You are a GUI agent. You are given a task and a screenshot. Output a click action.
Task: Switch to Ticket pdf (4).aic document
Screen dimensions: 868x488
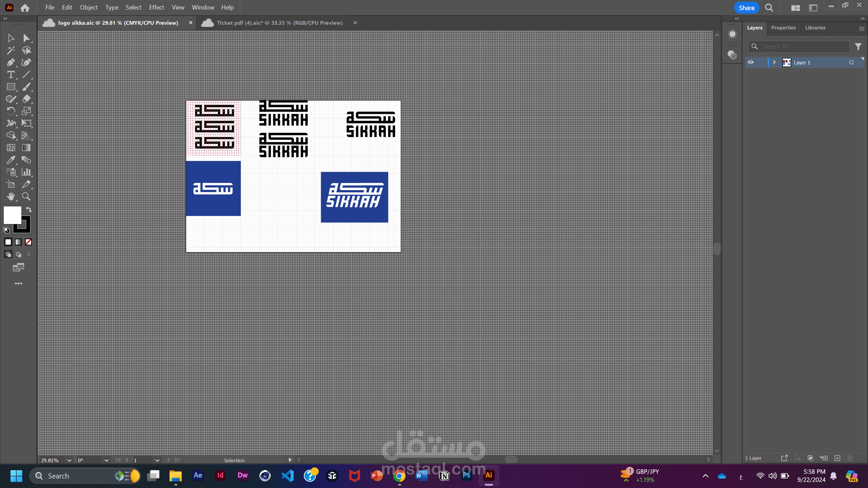[279, 23]
